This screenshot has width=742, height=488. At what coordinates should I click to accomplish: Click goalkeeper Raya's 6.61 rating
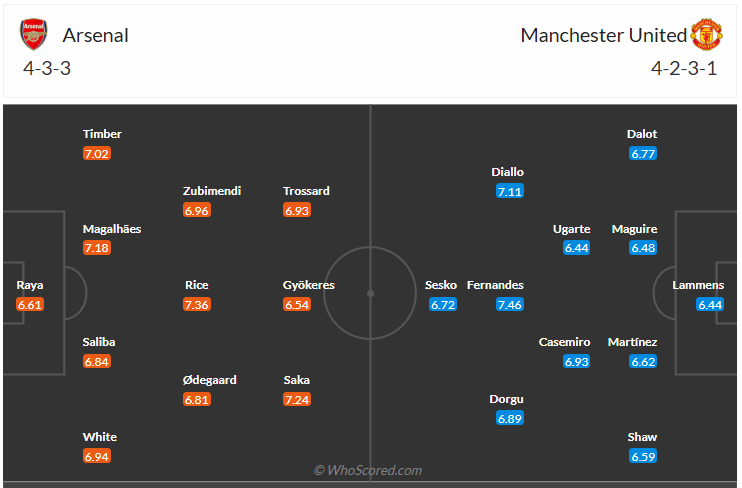[x=30, y=305]
